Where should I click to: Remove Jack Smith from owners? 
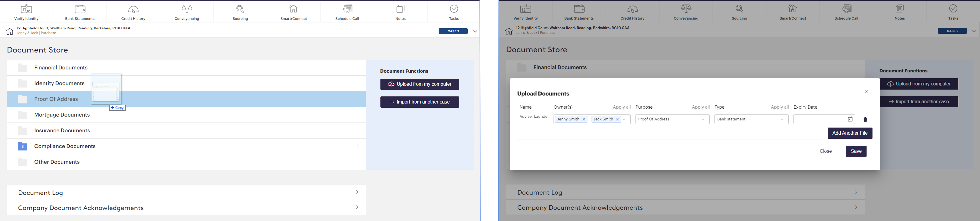click(x=617, y=119)
